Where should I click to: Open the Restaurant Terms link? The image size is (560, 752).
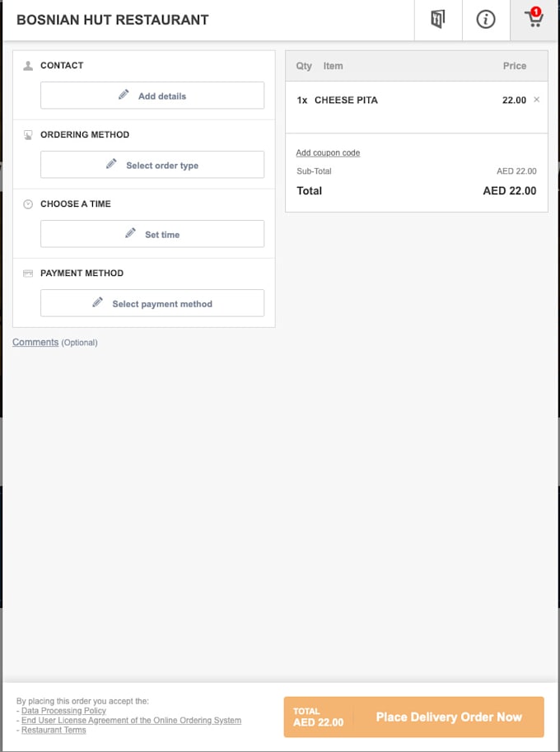click(54, 730)
